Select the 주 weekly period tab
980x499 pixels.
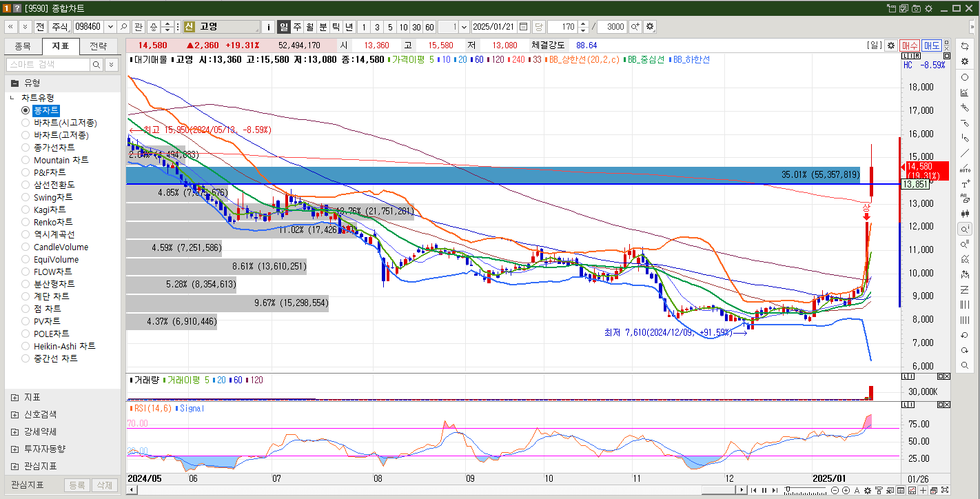coord(297,27)
